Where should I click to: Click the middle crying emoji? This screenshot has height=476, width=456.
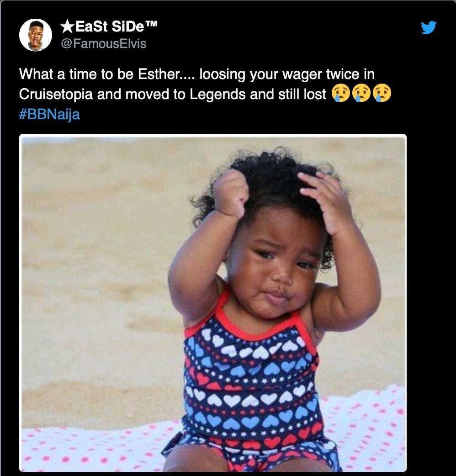(x=361, y=94)
